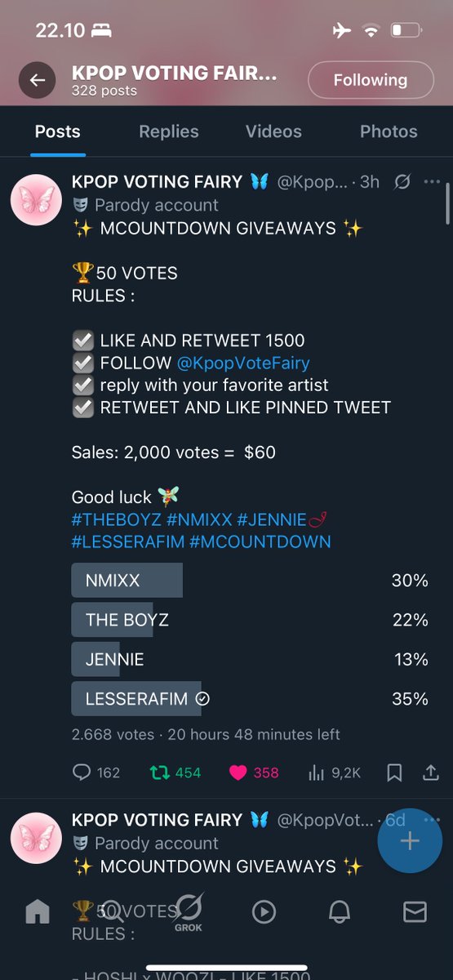
Task: Switch to the Replies tab
Action: [x=168, y=131]
